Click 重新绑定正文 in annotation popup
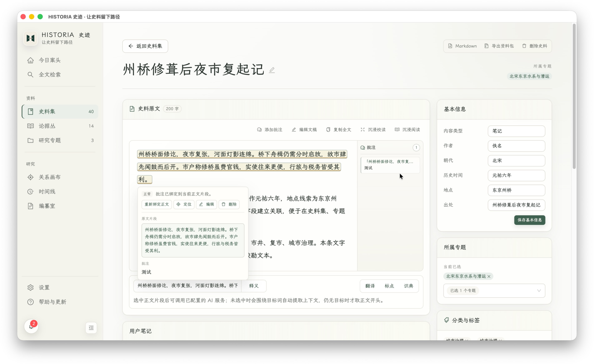This screenshot has width=594, height=364. [157, 204]
